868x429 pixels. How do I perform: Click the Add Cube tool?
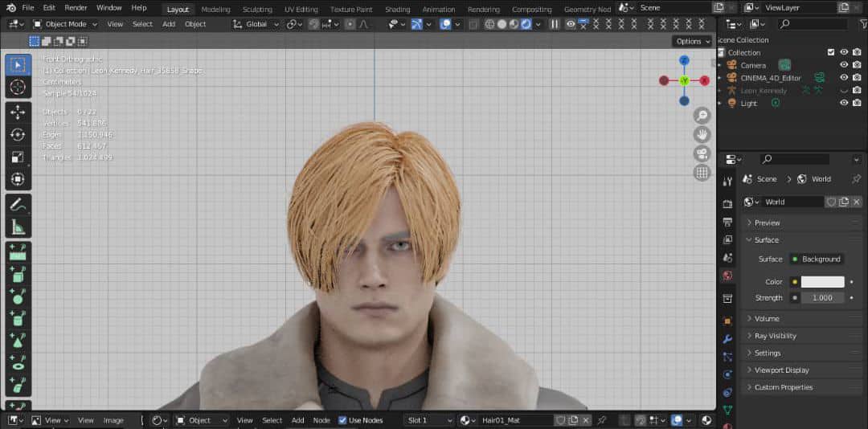[x=18, y=275]
